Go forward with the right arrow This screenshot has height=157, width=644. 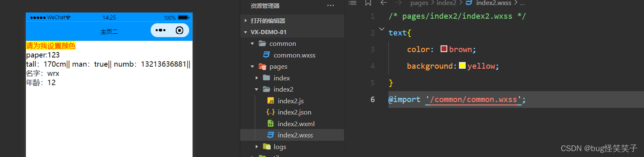point(399,3)
